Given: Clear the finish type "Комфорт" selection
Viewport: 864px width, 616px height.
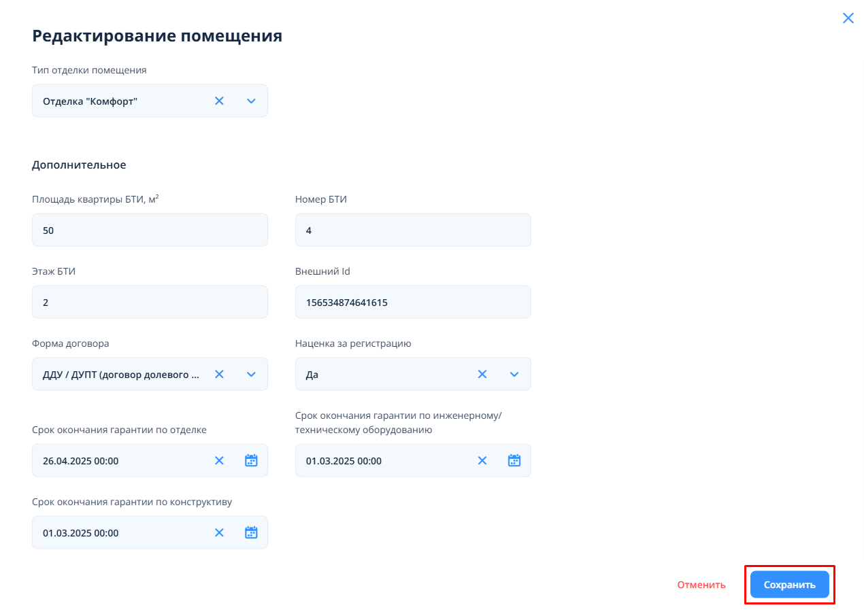Looking at the screenshot, I should (219, 101).
